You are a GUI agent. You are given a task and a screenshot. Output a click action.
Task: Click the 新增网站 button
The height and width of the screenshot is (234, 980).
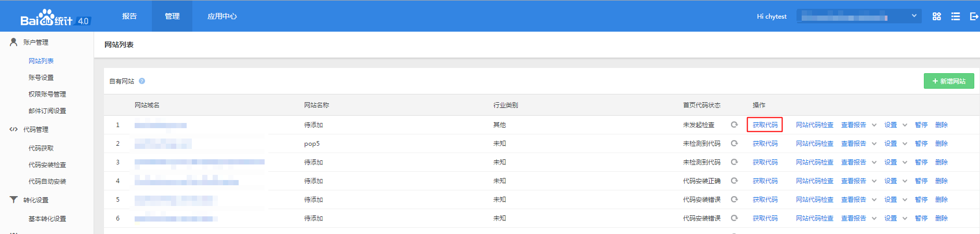(x=948, y=81)
